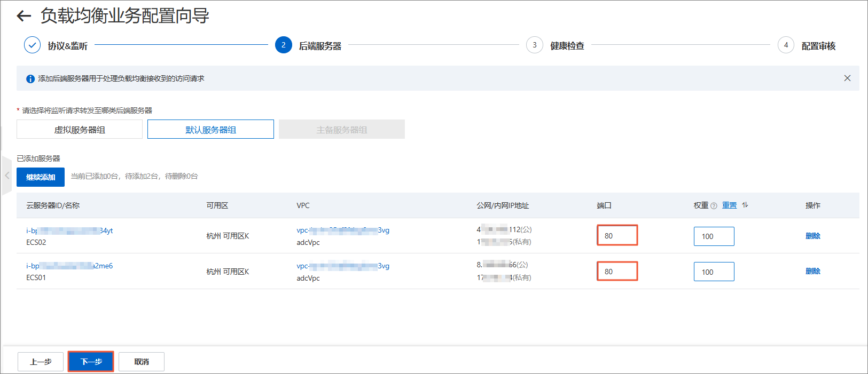Expand the collapsed left sidebar handle

7,176
